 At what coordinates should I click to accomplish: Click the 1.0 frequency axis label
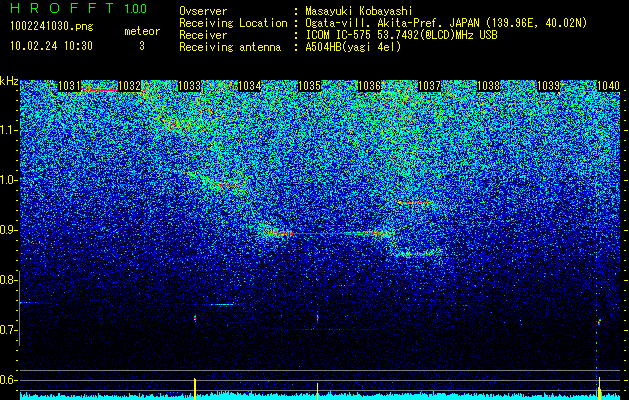[x=9, y=180]
